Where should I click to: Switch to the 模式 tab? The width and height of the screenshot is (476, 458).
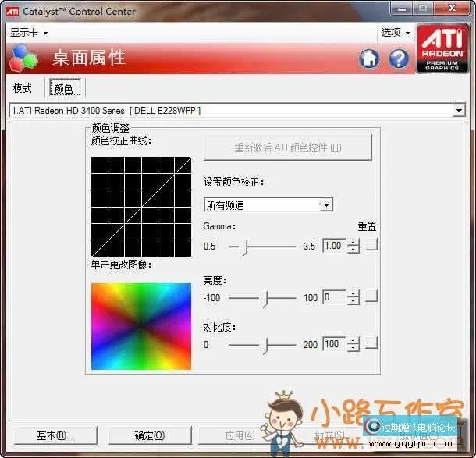pyautogui.click(x=23, y=88)
